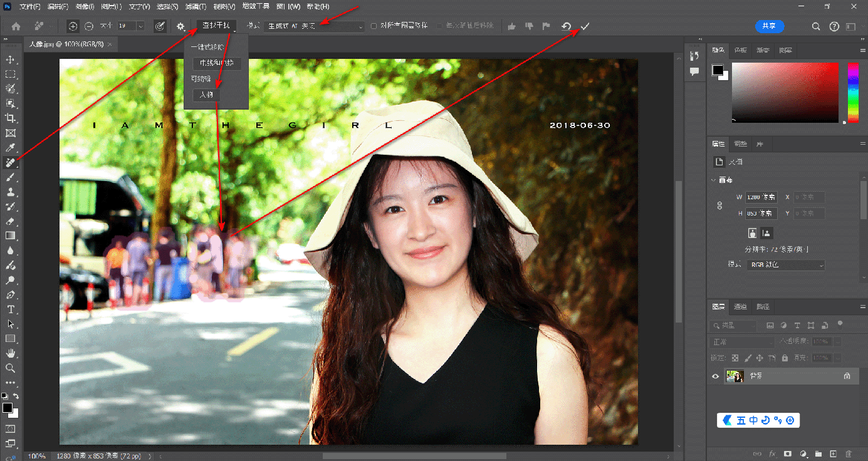Open the 模式 generative AI dropdown
The image size is (868, 461).
click(x=315, y=26)
